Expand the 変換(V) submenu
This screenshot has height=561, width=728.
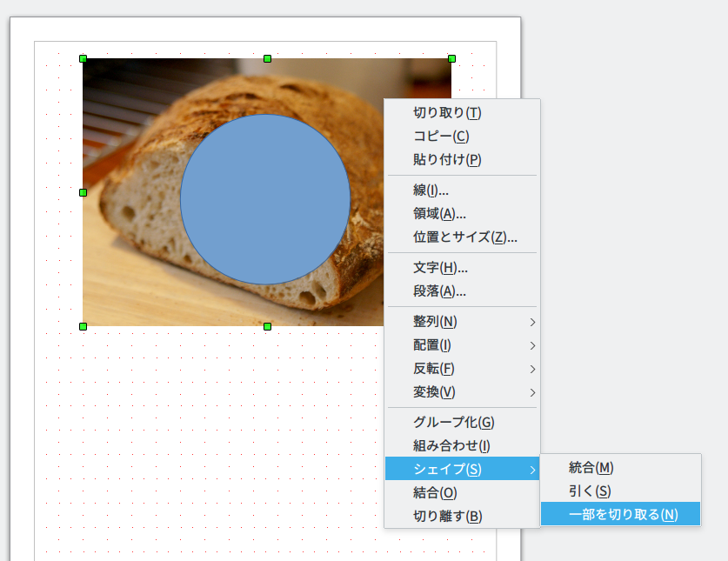tap(463, 392)
